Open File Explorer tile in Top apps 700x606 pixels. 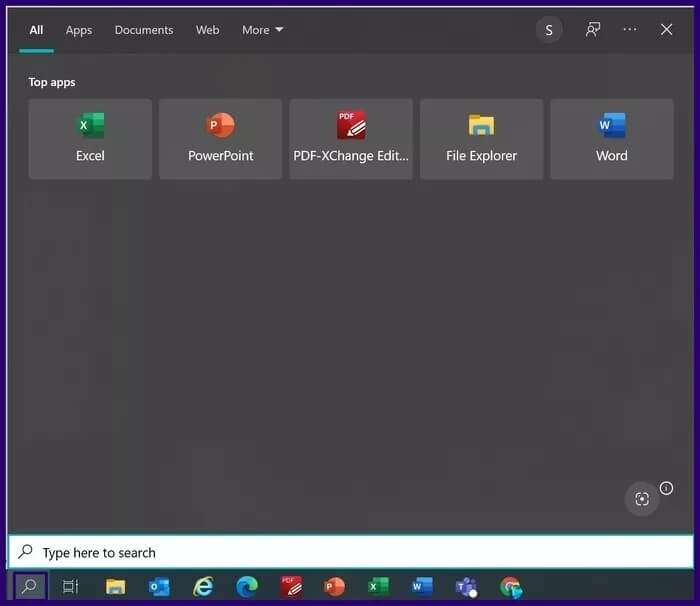pyautogui.click(x=481, y=139)
